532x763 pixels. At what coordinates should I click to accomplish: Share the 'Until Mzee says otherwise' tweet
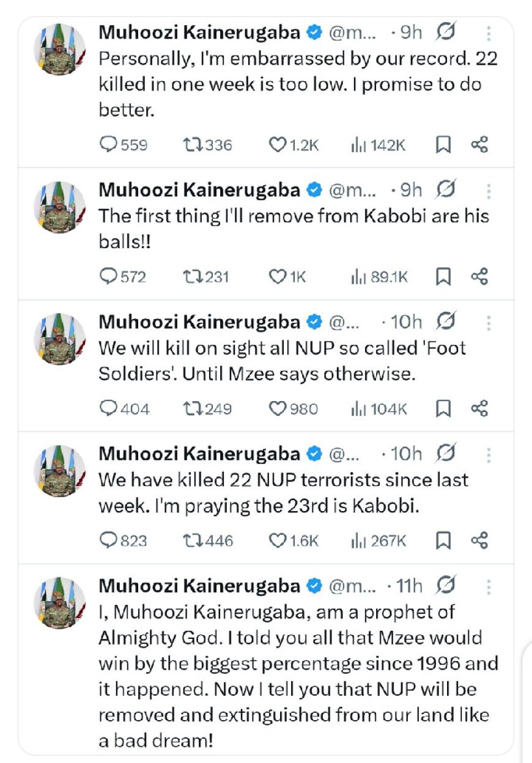[479, 408]
